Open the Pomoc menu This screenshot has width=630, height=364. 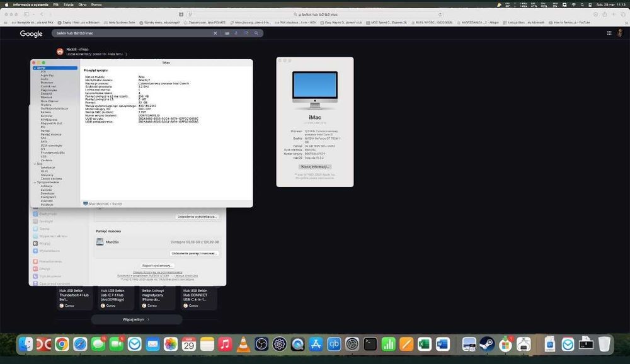[x=96, y=4]
